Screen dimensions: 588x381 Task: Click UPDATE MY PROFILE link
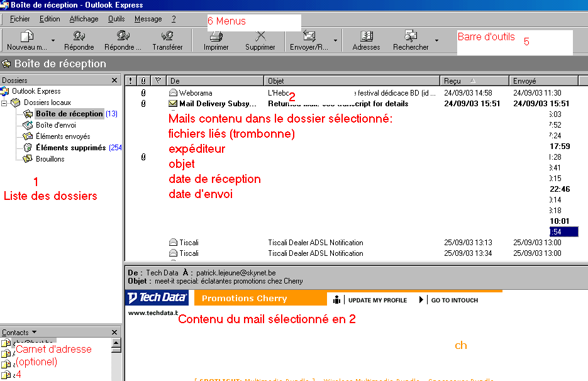(377, 300)
